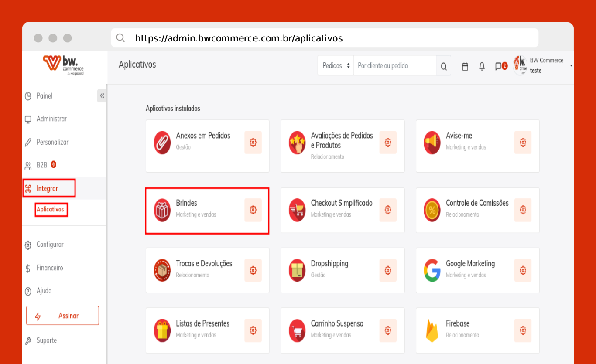Screen dimensions: 596x364
Task: Click the search magnifier button
Action: point(443,66)
